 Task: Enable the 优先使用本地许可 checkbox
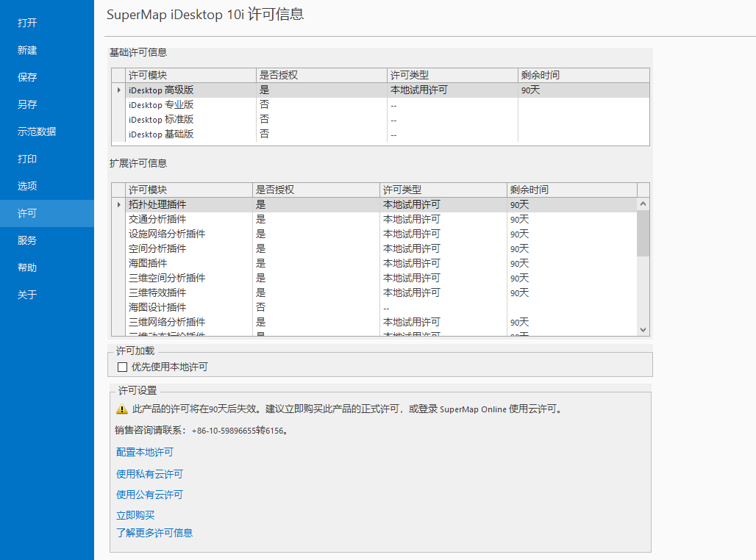[x=123, y=367]
